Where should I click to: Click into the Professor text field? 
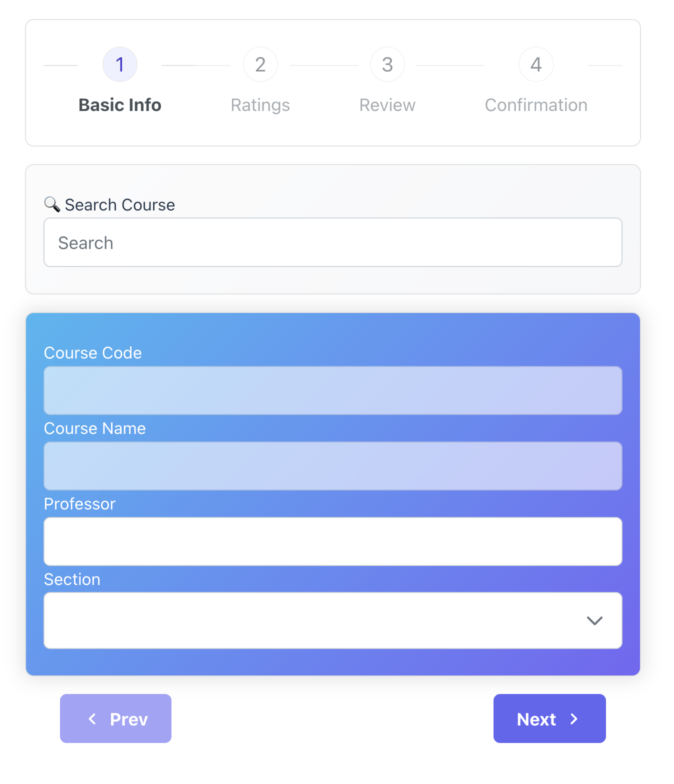tap(333, 541)
